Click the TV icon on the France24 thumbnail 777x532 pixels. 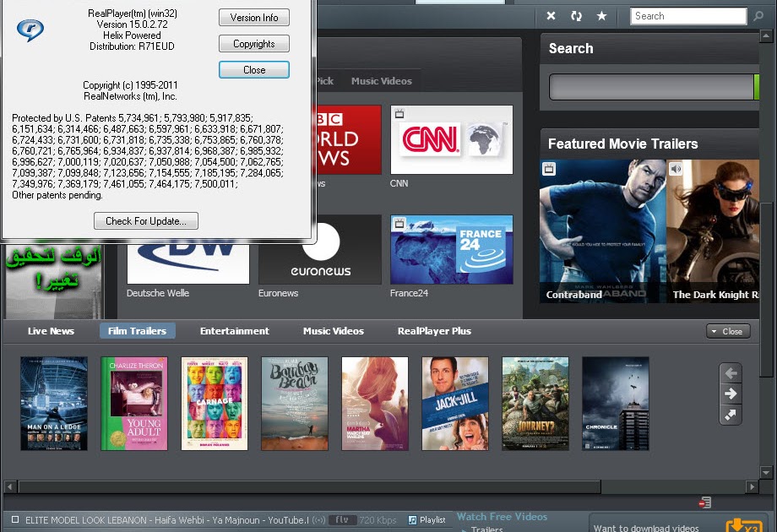[399, 224]
